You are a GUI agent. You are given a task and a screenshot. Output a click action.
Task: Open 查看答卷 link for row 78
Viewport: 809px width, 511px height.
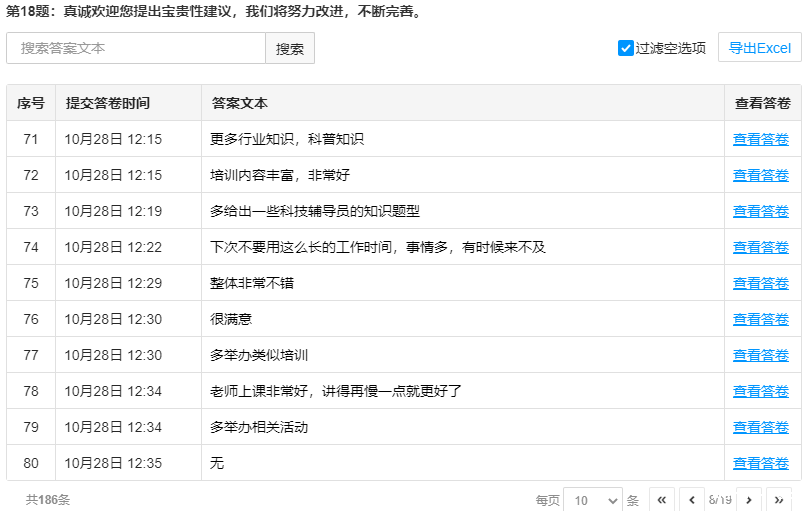pos(760,391)
